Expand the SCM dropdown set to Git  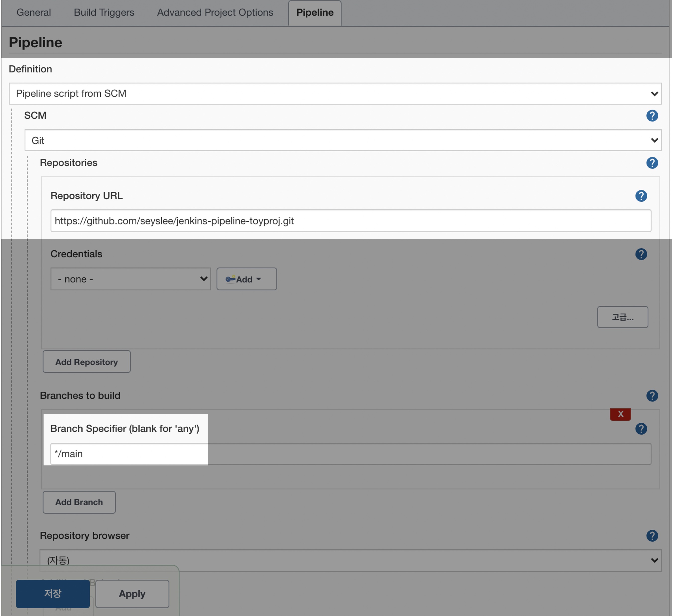point(342,140)
